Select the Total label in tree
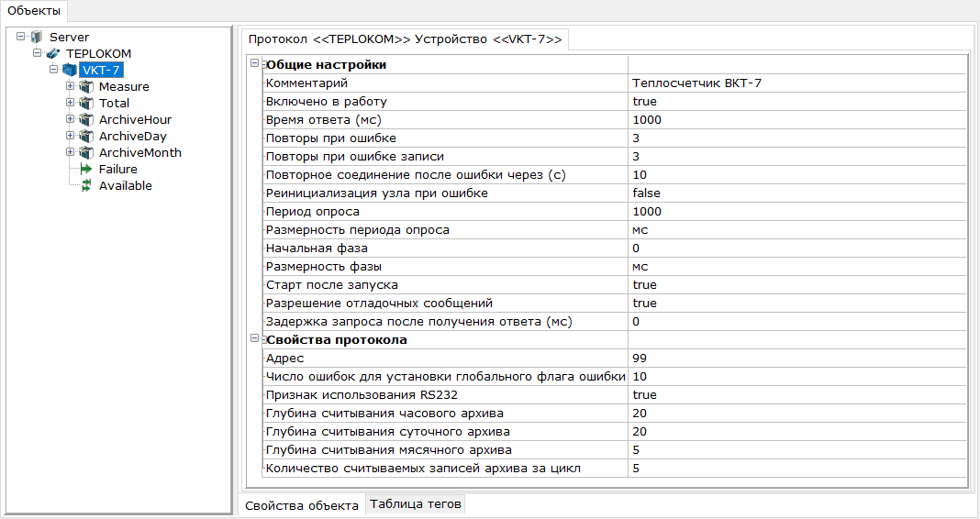The image size is (980, 519). (x=114, y=103)
